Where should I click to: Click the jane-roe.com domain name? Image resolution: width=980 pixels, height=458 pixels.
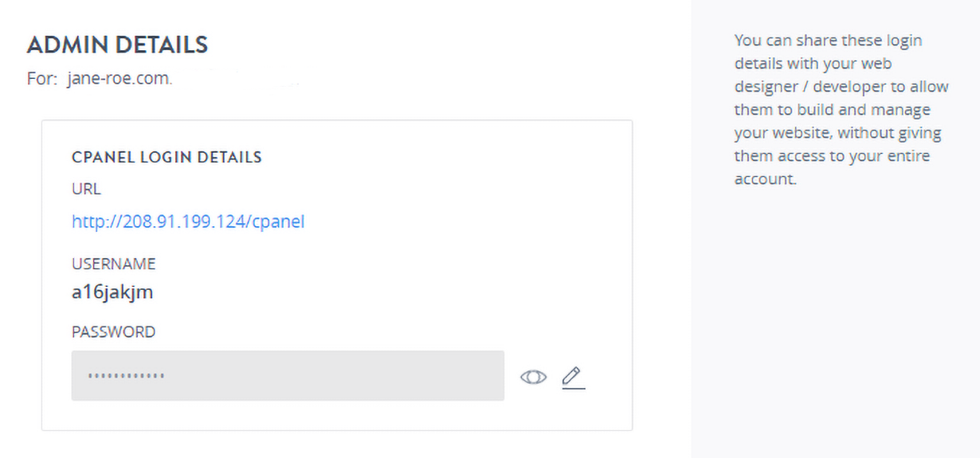120,80
